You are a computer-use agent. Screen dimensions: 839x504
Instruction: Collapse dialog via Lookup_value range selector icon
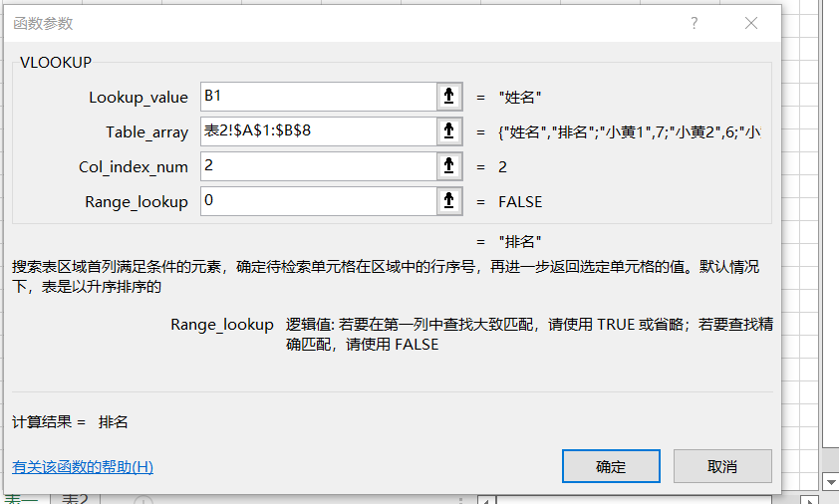[449, 97]
